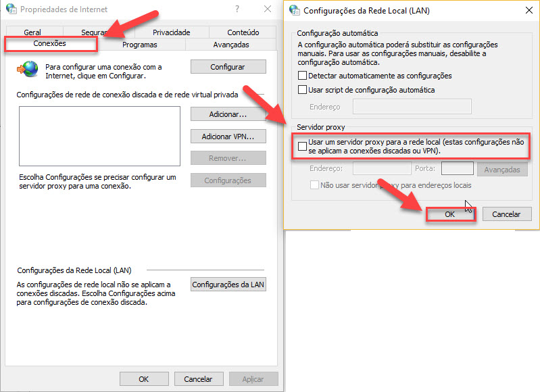Select the Conexões tab
This screenshot has height=392, width=540.
pyautogui.click(x=49, y=43)
